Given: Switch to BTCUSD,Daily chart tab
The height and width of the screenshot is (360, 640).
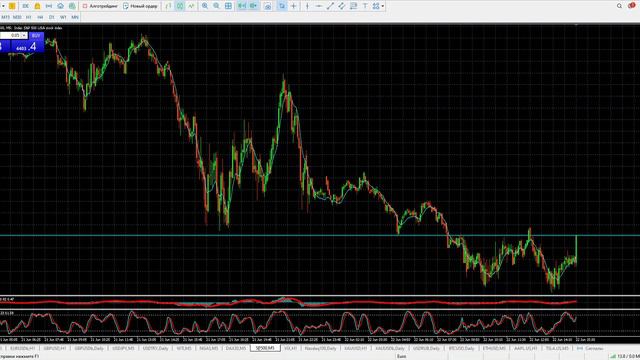Looking at the screenshot, I should 462,348.
